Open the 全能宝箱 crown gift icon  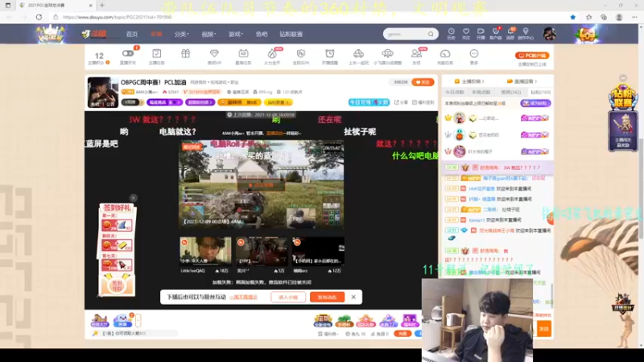click(x=323, y=320)
